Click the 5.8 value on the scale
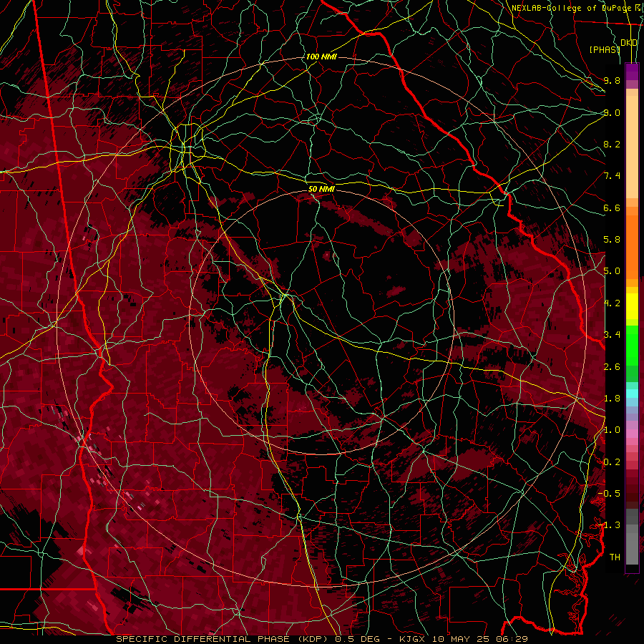The height and width of the screenshot is (644, 644). [x=612, y=240]
